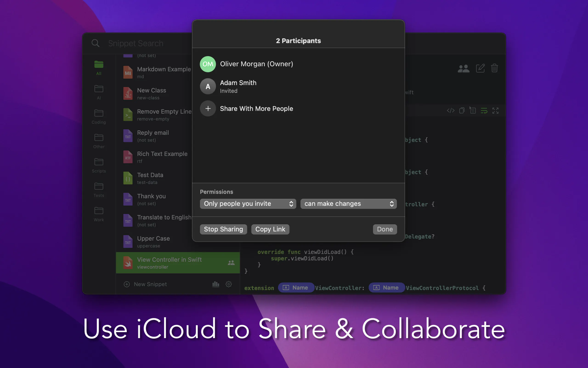Select View Controller in Swift snippet
Image resolution: width=588 pixels, height=368 pixels.
coord(178,263)
